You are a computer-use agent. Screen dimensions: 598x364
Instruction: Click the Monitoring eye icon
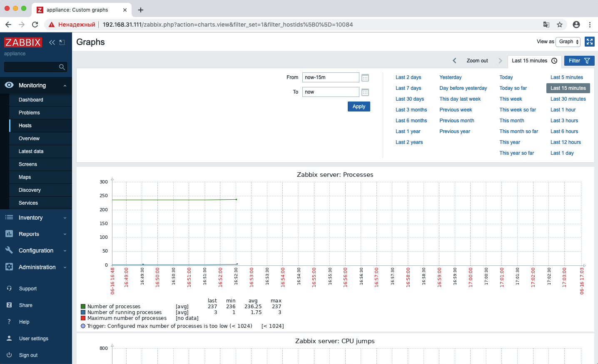coord(9,85)
